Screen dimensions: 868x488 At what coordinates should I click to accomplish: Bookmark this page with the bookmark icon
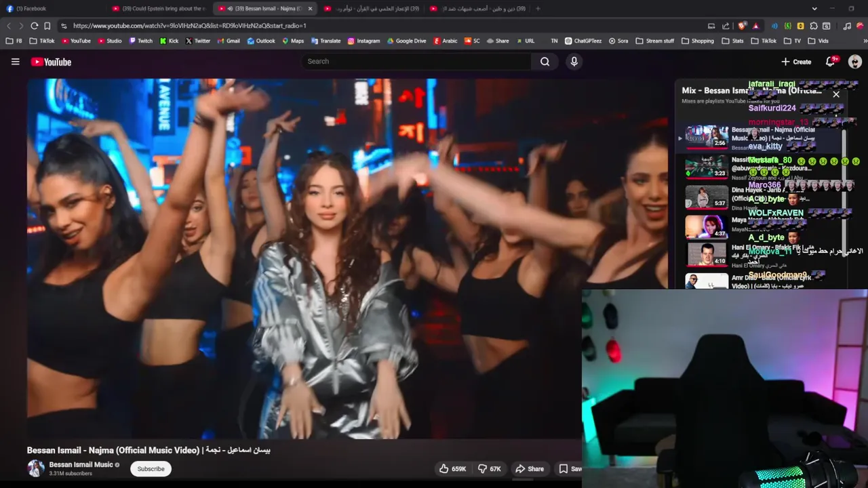coord(47,26)
